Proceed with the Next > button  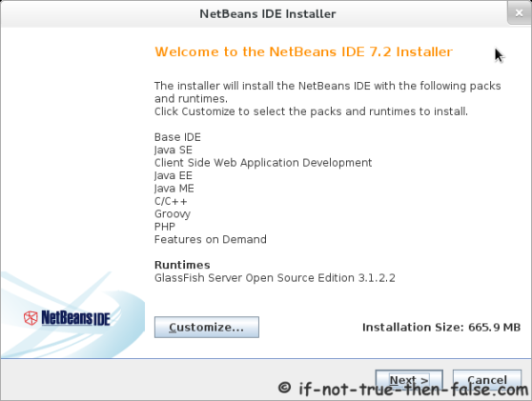pyautogui.click(x=409, y=380)
